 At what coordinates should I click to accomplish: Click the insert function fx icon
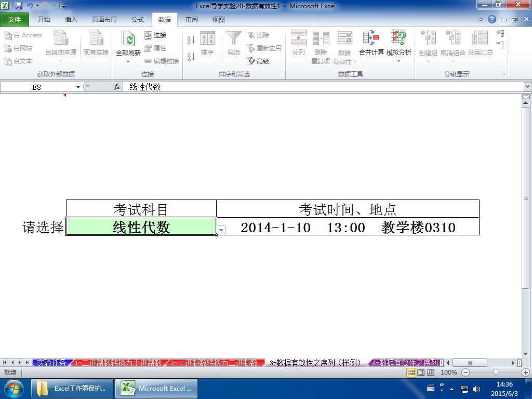click(117, 87)
